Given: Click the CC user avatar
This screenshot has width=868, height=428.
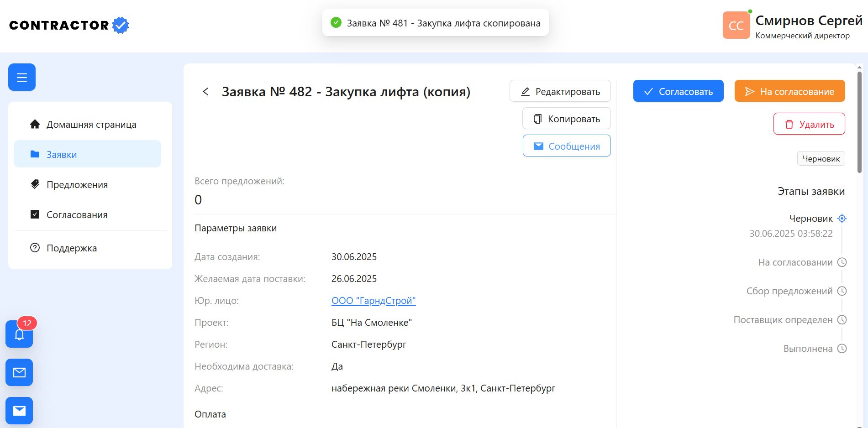Looking at the screenshot, I should 736,25.
